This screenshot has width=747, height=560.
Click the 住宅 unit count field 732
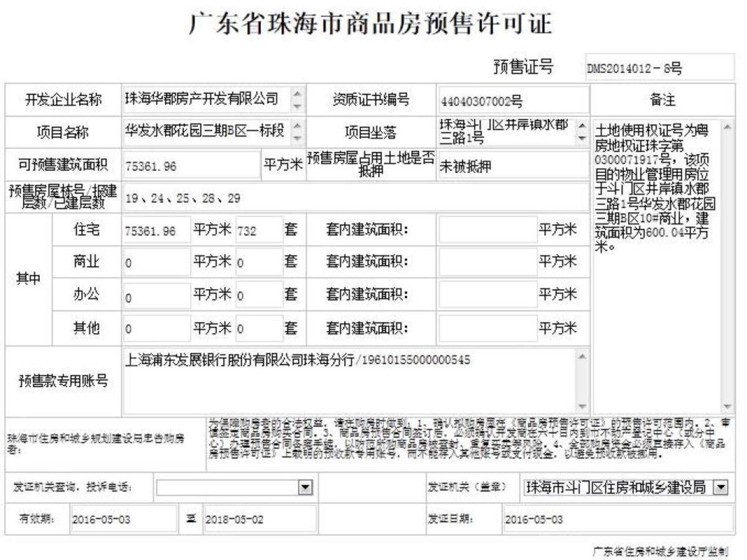coord(259,230)
